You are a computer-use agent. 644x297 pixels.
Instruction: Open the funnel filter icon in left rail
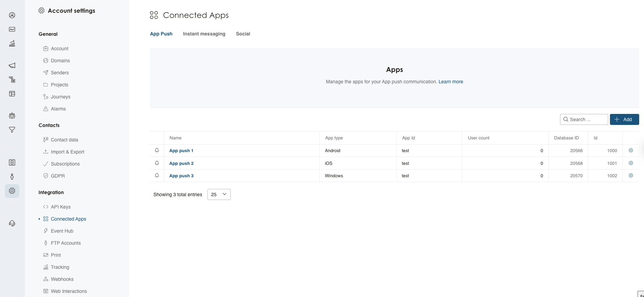[12, 130]
